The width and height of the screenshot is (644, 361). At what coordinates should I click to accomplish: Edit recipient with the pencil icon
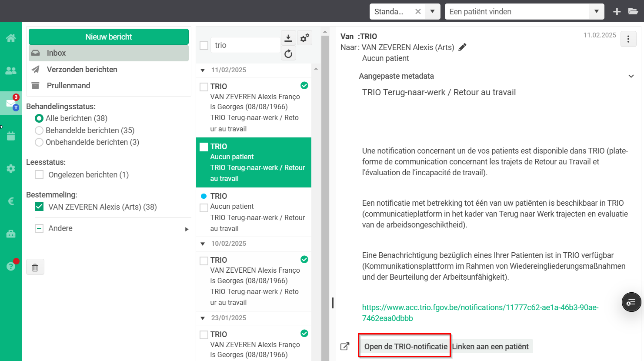coord(463,47)
